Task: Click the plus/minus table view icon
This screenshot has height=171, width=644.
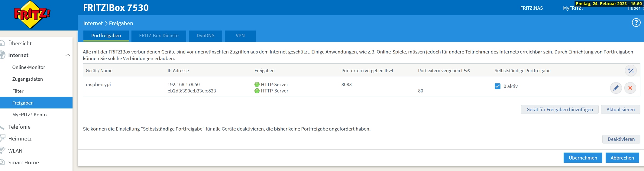Action: point(631,70)
